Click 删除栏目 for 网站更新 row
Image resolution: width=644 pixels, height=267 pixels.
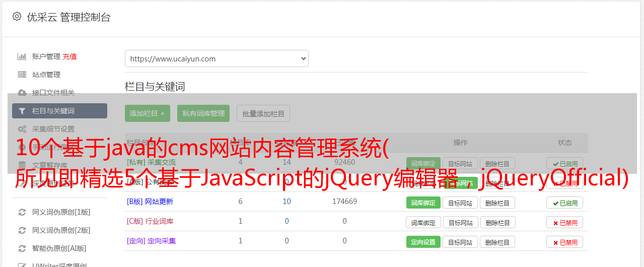point(497,203)
